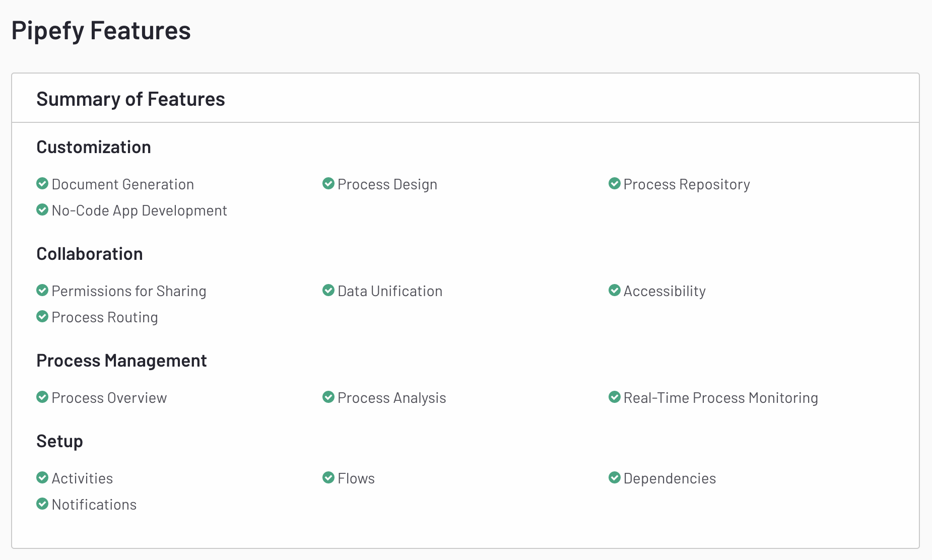
Task: Click the checkmark icon beside Permissions for Sharing
Action: tap(42, 291)
